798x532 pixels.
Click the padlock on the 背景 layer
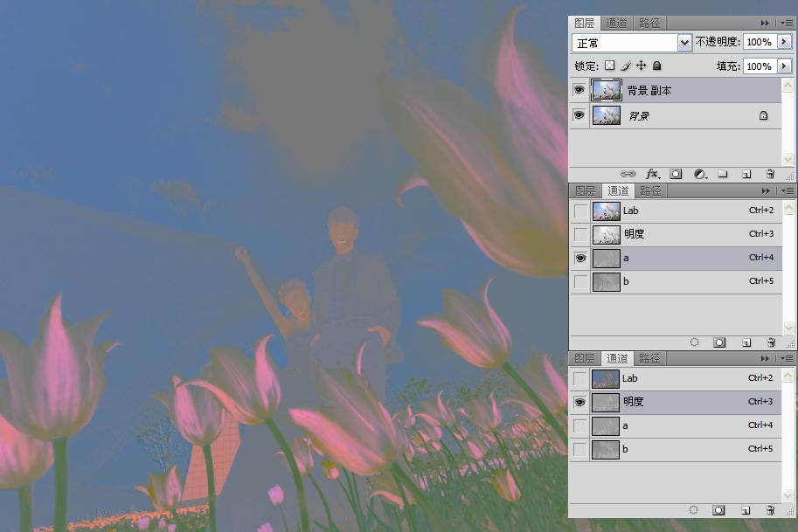click(x=763, y=115)
